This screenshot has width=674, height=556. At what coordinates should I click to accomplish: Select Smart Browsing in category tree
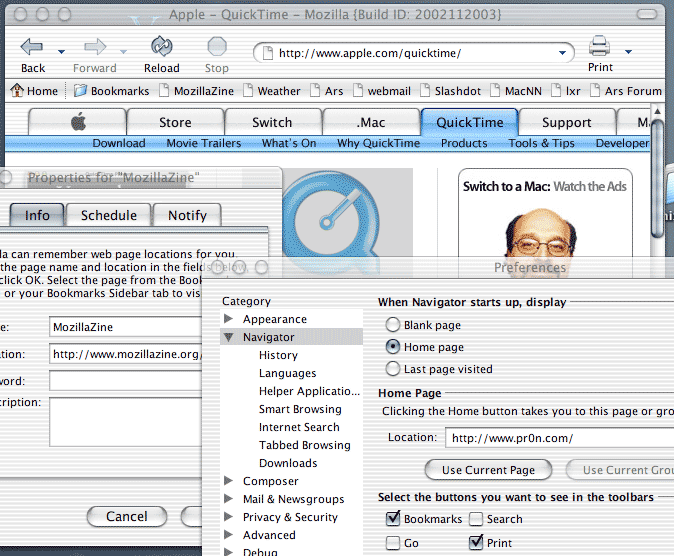300,409
